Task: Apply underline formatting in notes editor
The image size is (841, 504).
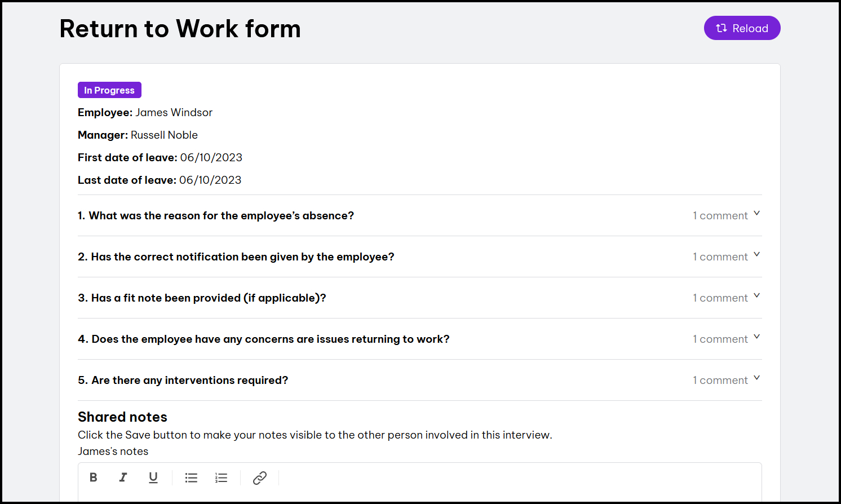Action: [x=153, y=478]
